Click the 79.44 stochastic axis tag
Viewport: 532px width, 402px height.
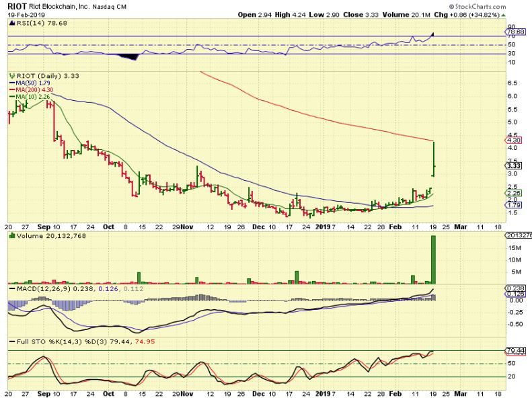(x=515, y=350)
